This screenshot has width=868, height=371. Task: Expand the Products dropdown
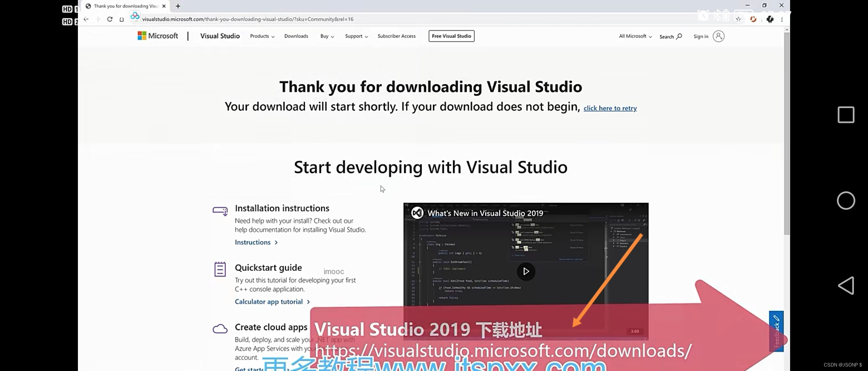pos(262,36)
